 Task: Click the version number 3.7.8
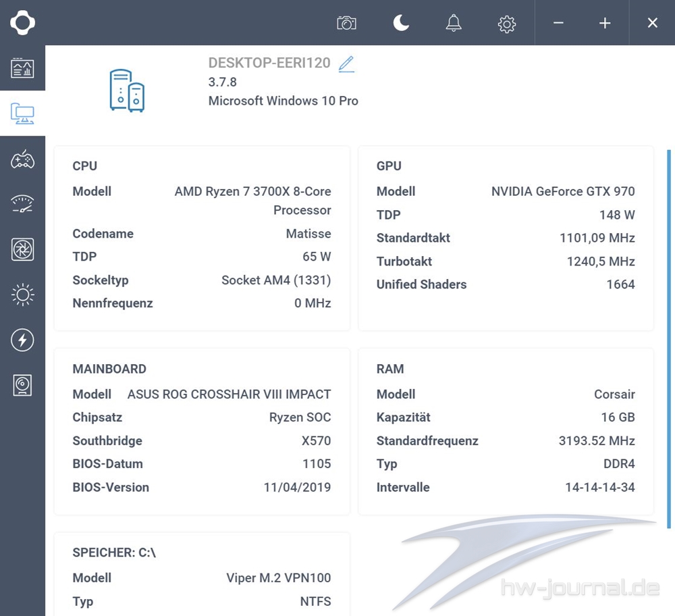[223, 82]
